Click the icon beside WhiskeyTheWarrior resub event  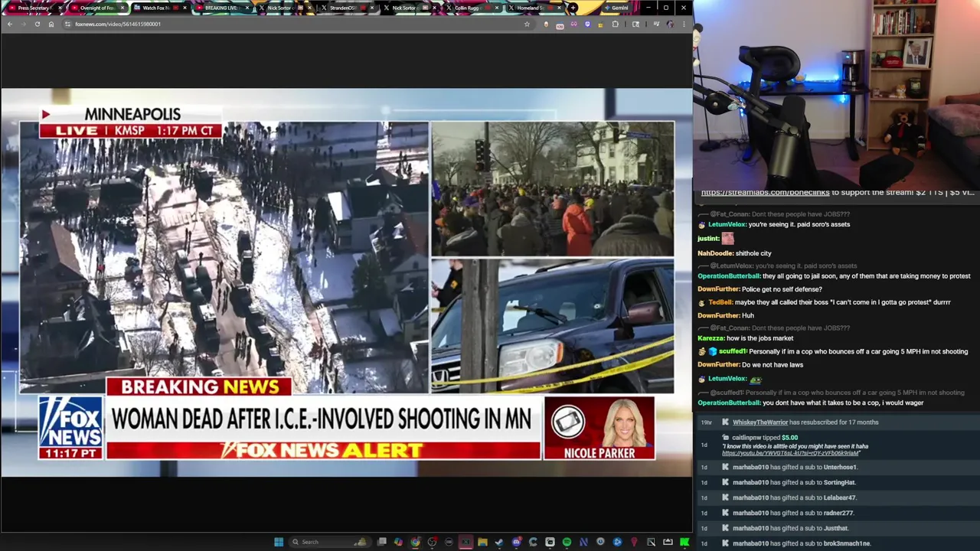[725, 422]
